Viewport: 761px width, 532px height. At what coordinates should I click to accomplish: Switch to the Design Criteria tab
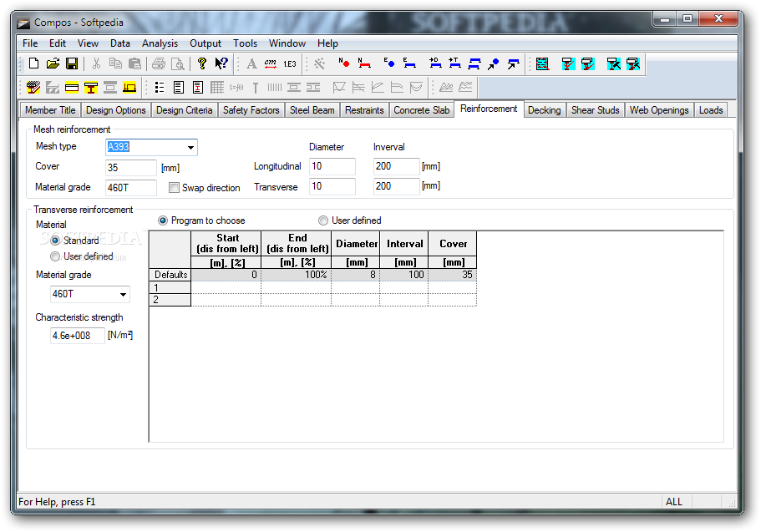tap(184, 110)
